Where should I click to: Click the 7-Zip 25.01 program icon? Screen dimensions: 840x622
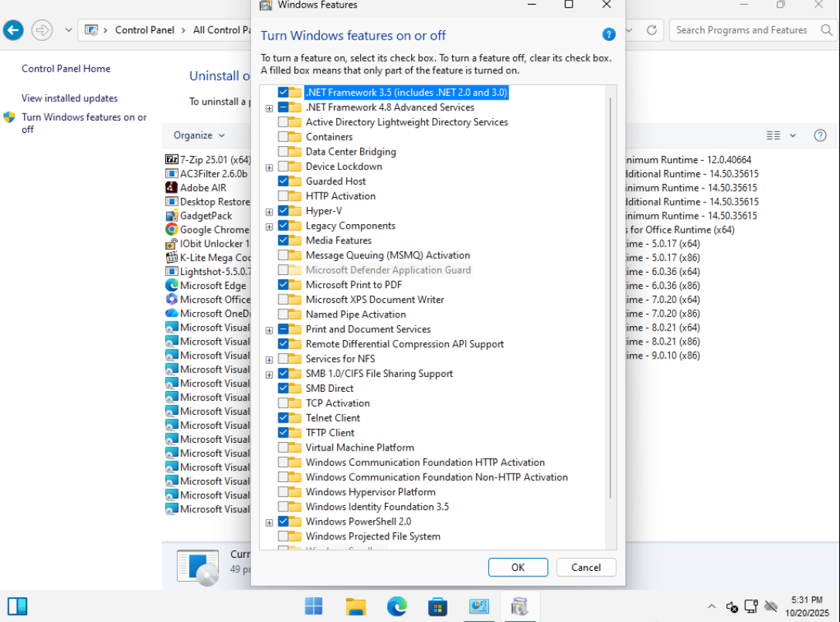(x=172, y=160)
